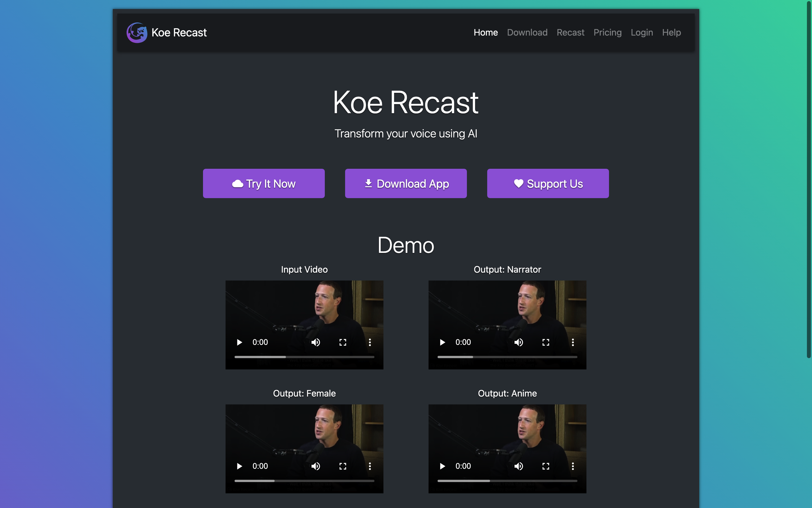Click the Koe Recast logo icon

point(137,32)
